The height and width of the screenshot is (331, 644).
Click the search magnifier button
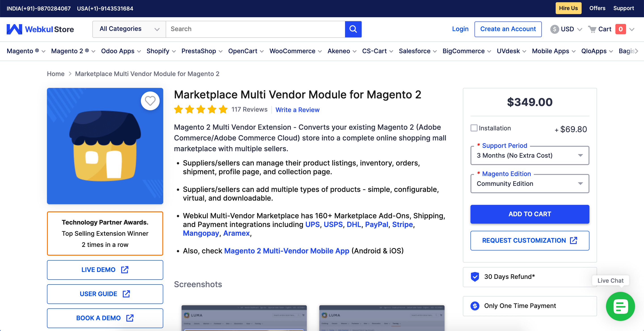(353, 29)
